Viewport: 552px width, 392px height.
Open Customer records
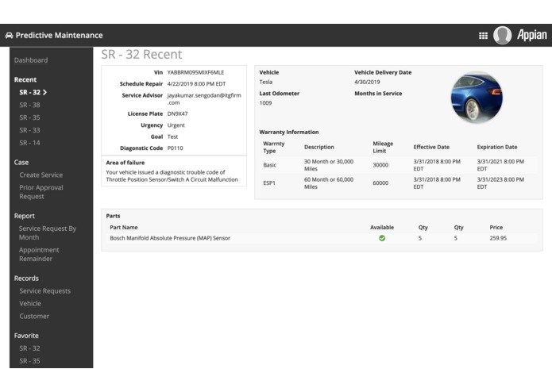pyautogui.click(x=34, y=317)
